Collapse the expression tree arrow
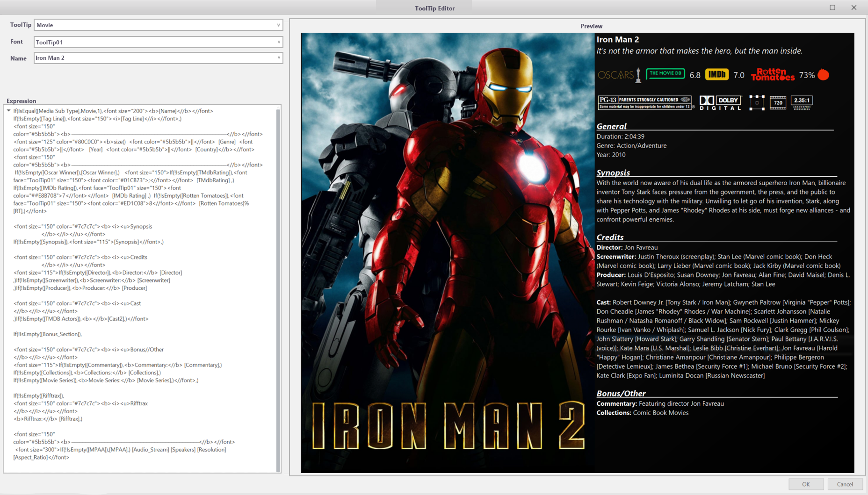The height and width of the screenshot is (495, 868). coord(9,111)
